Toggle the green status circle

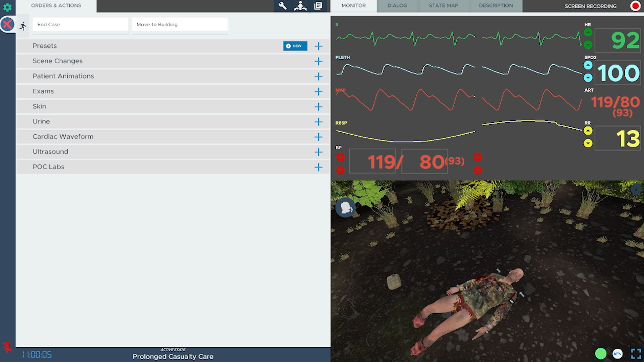601,354
